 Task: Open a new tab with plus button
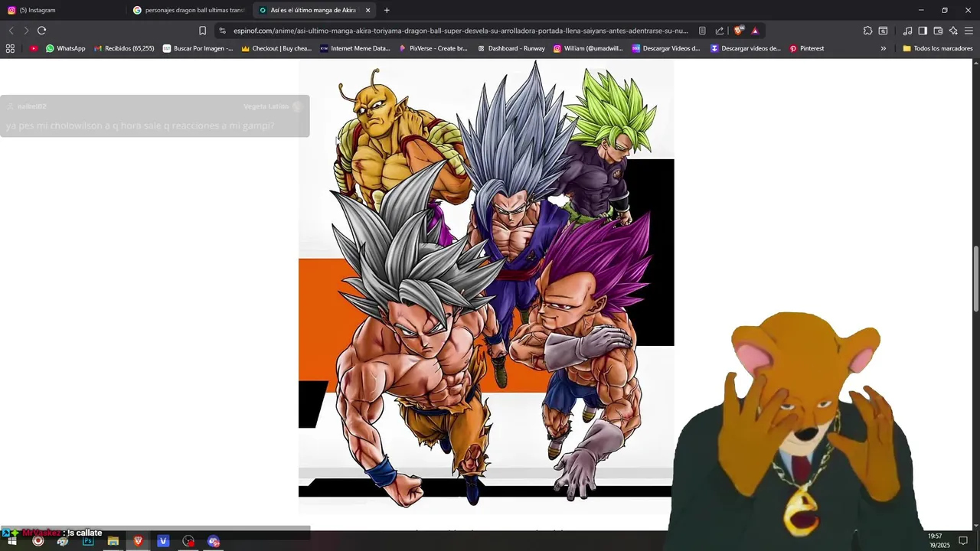387,10
